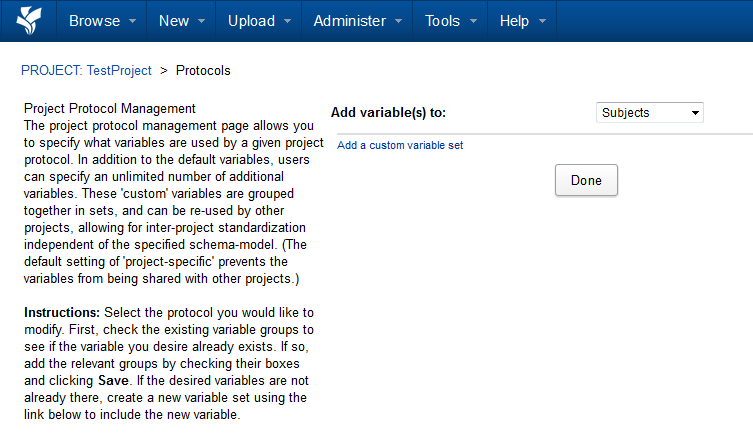Click the arrow beside Tools
The width and height of the screenshot is (753, 441).
pos(471,22)
